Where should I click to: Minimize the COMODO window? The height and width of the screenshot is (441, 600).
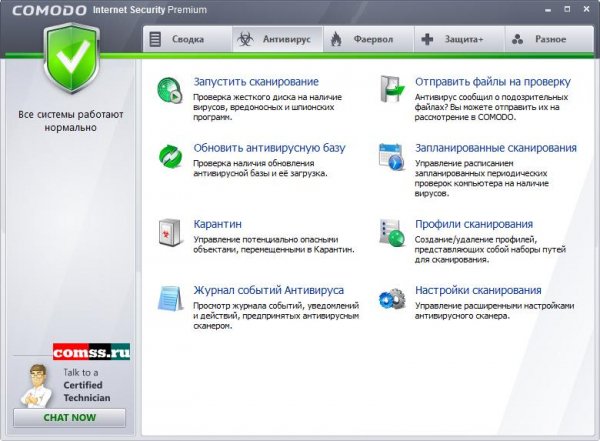(x=548, y=10)
